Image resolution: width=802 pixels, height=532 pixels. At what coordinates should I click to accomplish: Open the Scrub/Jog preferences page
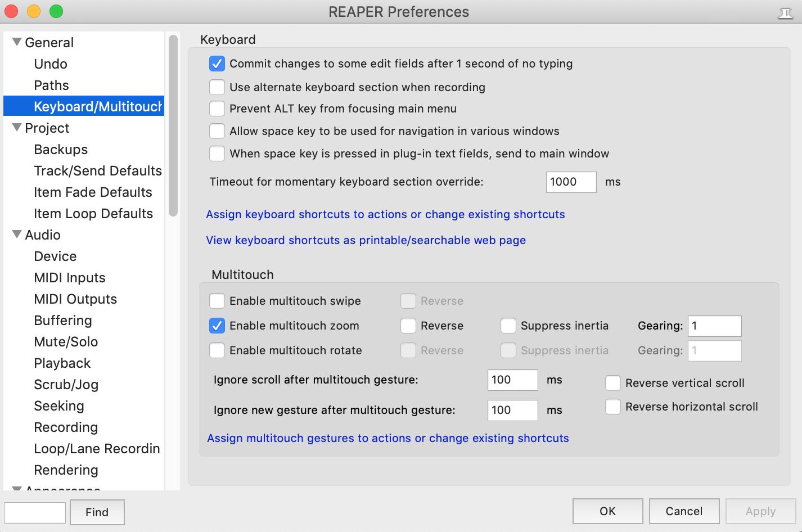pos(66,385)
